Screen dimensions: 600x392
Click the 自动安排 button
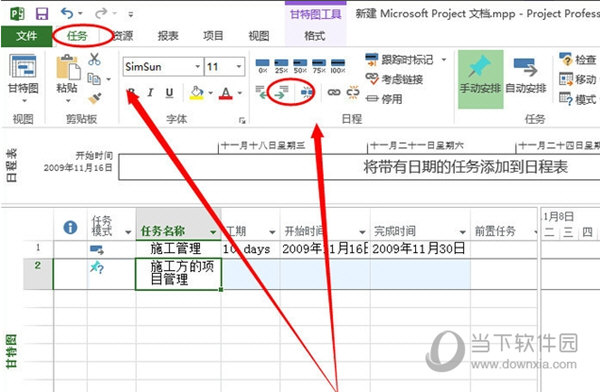pyautogui.click(x=525, y=79)
